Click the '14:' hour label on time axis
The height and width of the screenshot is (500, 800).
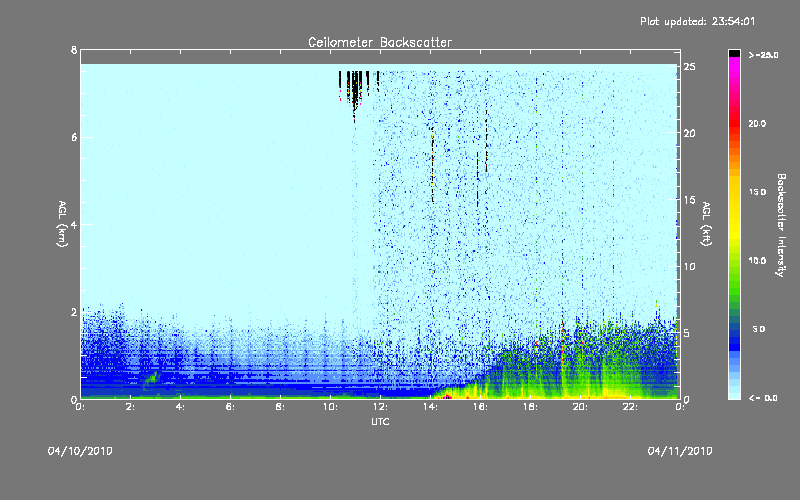click(430, 407)
